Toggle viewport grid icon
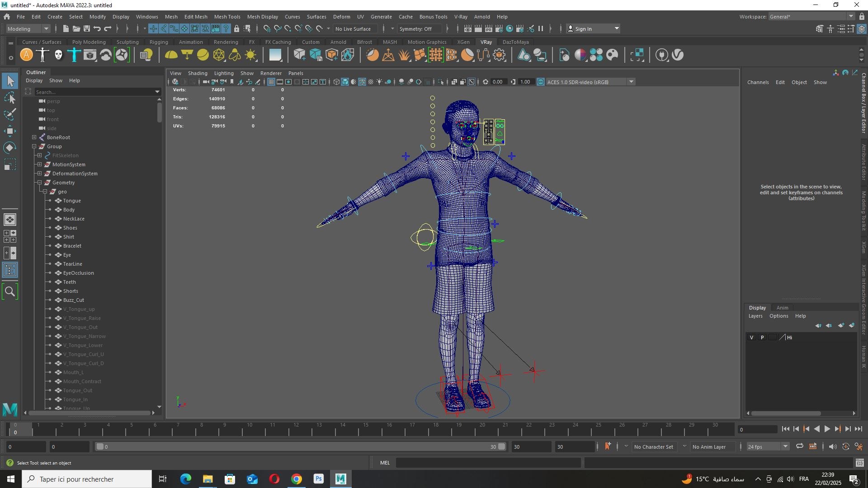The height and width of the screenshot is (488, 868). [271, 82]
